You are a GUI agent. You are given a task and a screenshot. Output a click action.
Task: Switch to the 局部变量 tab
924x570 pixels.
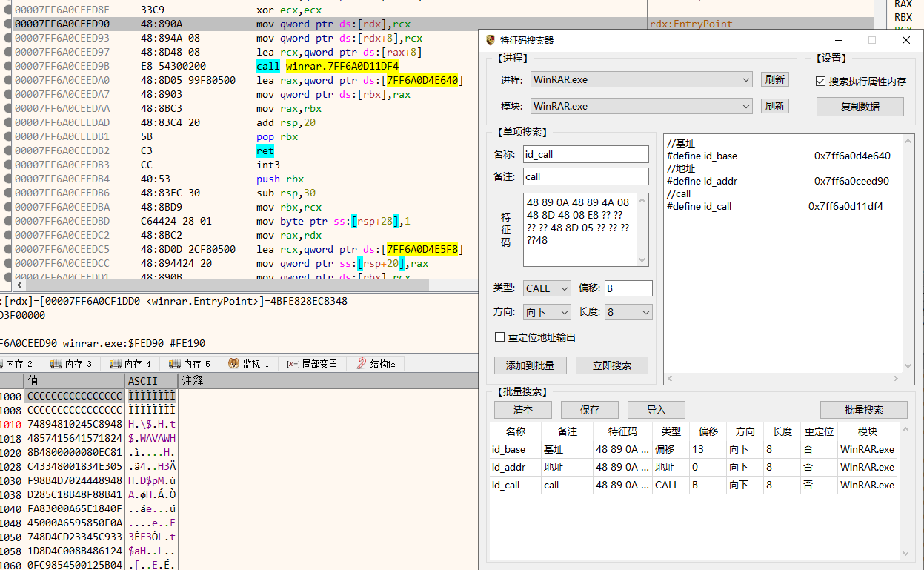[312, 364]
